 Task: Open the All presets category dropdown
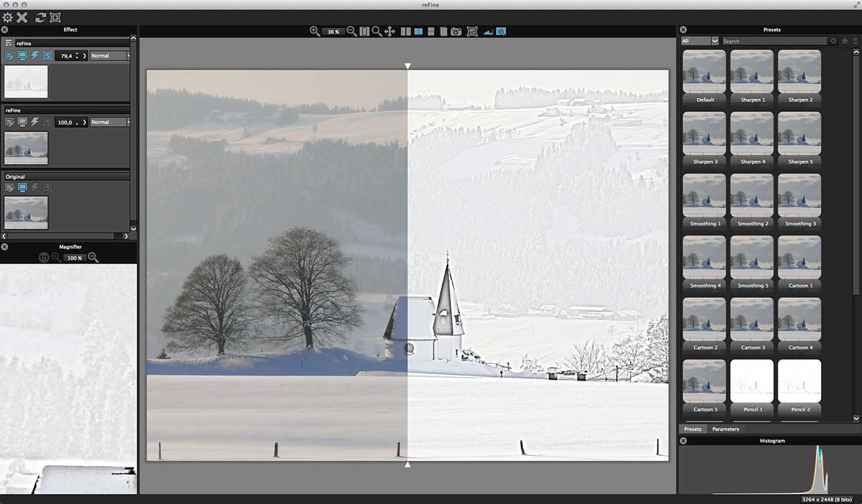(x=700, y=41)
